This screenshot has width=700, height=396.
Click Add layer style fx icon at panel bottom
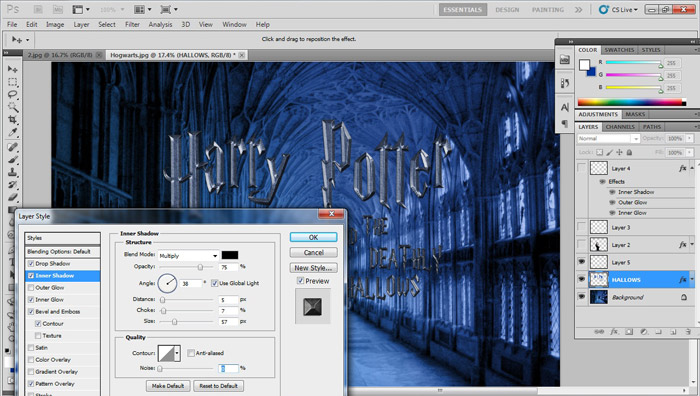[614, 332]
